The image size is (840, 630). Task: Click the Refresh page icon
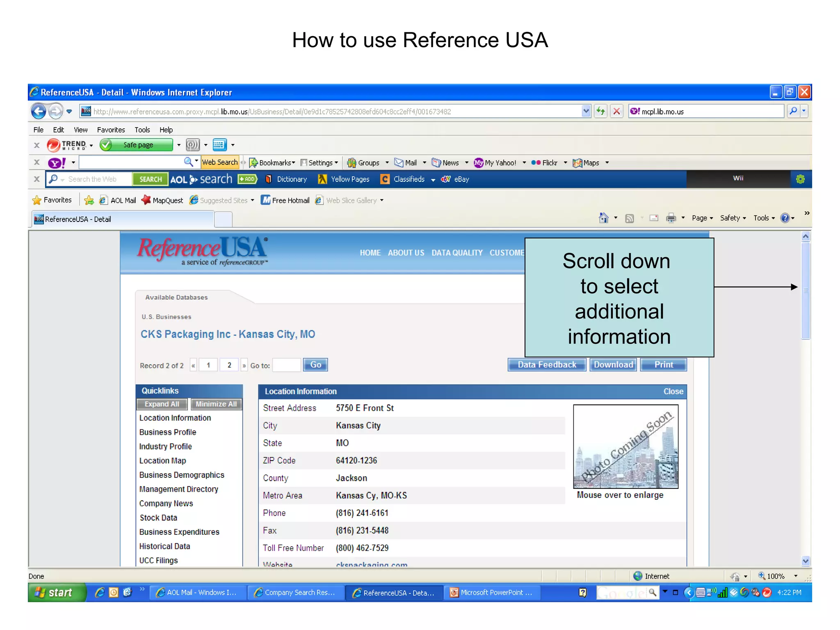click(600, 111)
